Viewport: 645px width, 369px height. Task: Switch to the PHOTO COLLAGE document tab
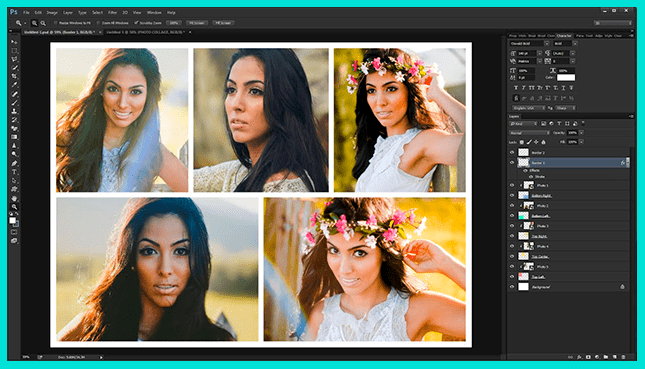click(146, 32)
